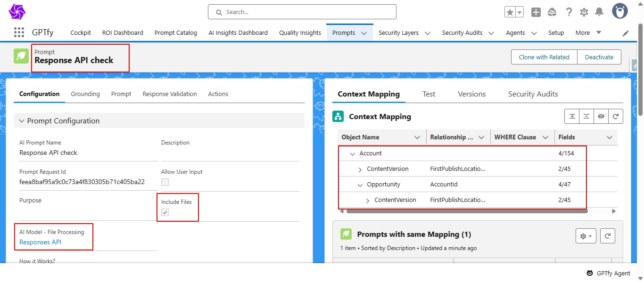This screenshot has height=282, width=644.
Task: Toggle the eye visibility button in Context Mapping
Action: [x=601, y=116]
